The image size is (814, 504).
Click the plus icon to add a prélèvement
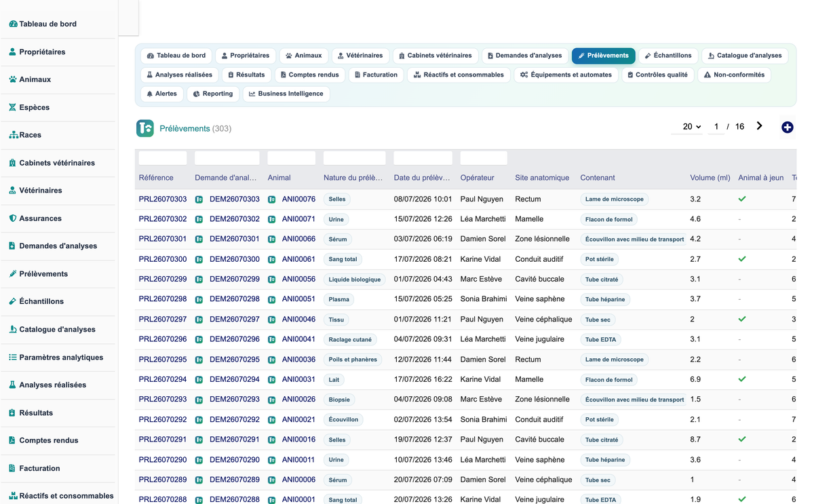point(787,127)
